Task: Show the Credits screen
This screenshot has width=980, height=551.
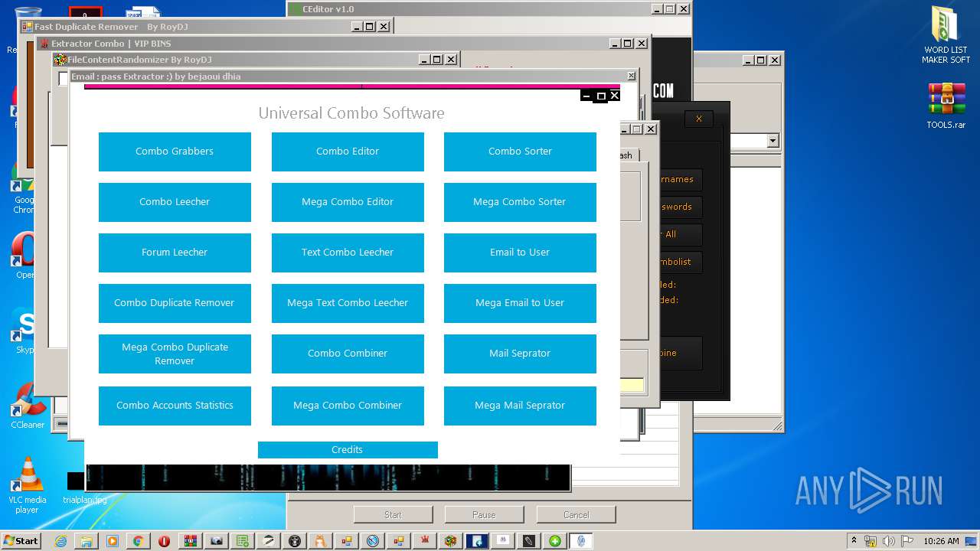Action: click(348, 450)
